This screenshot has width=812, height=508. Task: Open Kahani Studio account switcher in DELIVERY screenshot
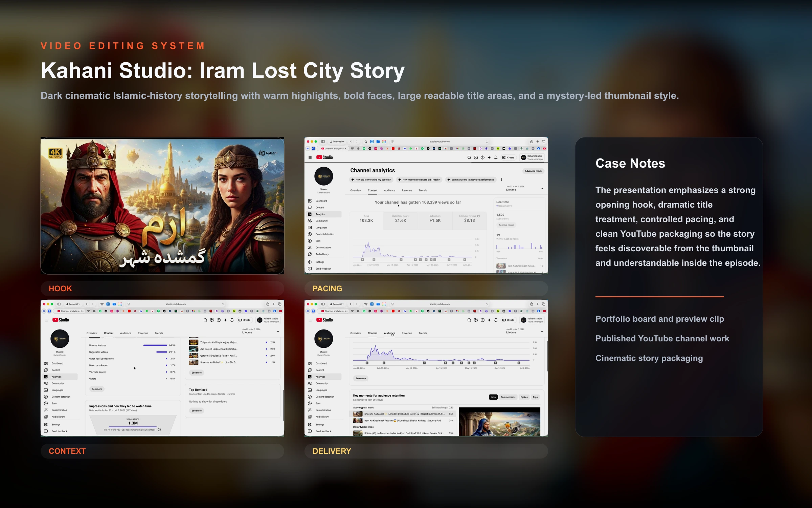(x=532, y=320)
